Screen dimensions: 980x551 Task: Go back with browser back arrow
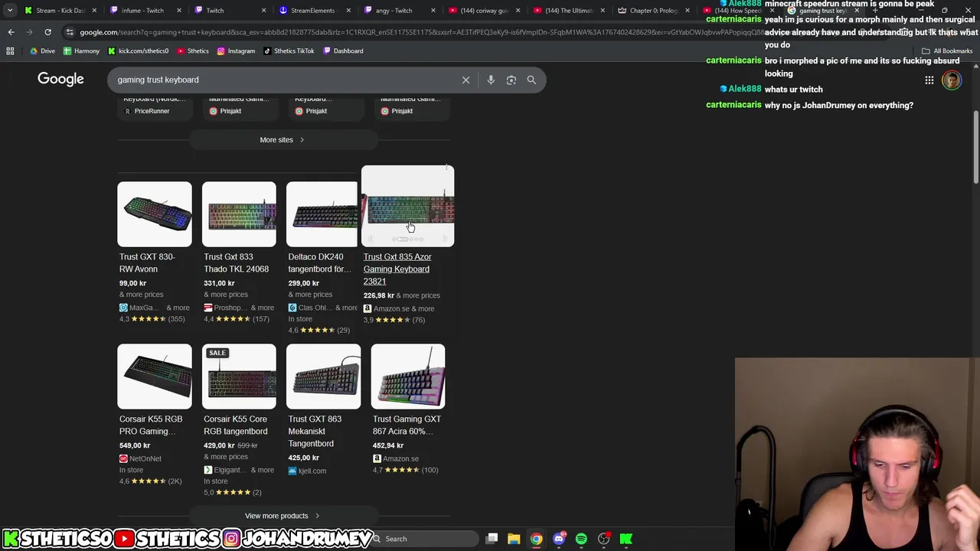[11, 32]
